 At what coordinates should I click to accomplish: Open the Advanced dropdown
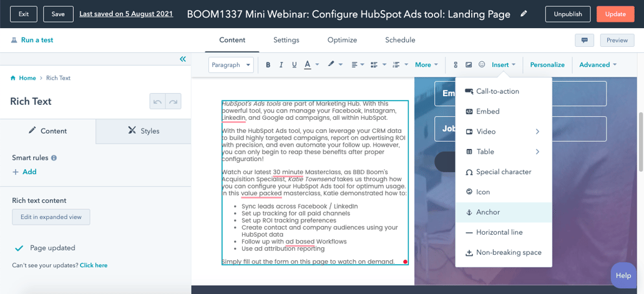click(598, 65)
